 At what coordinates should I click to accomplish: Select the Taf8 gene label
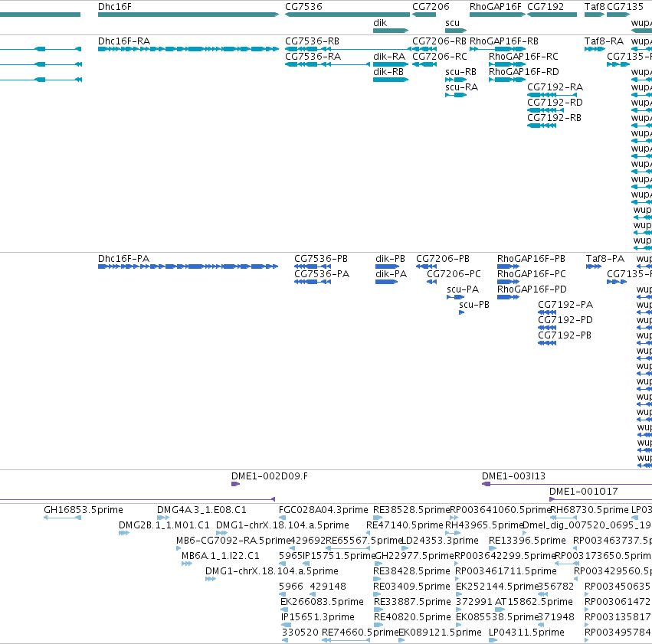coord(595,7)
